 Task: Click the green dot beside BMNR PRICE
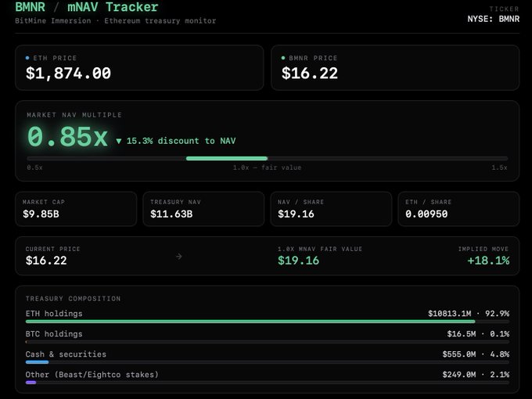pyautogui.click(x=283, y=58)
